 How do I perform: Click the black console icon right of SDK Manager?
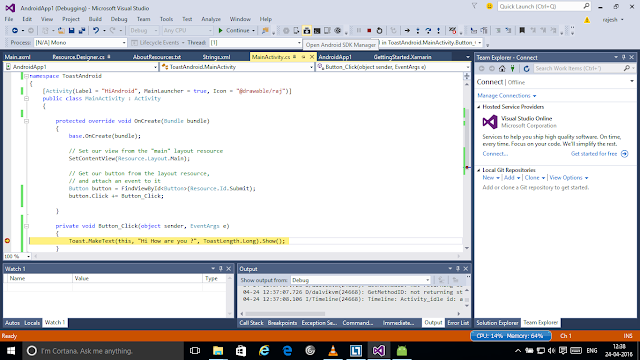[x=317, y=31]
